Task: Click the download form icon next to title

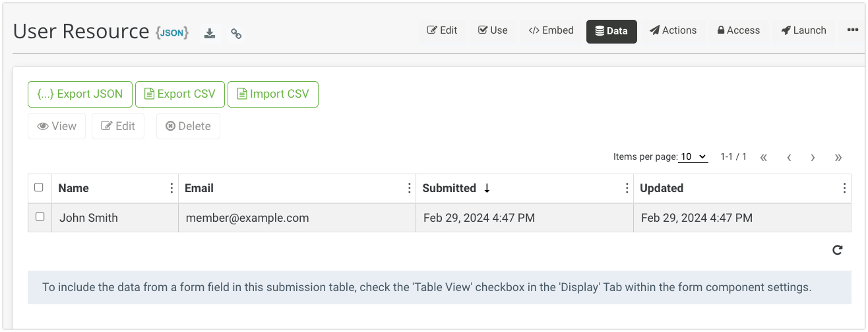Action: pyautogui.click(x=210, y=34)
